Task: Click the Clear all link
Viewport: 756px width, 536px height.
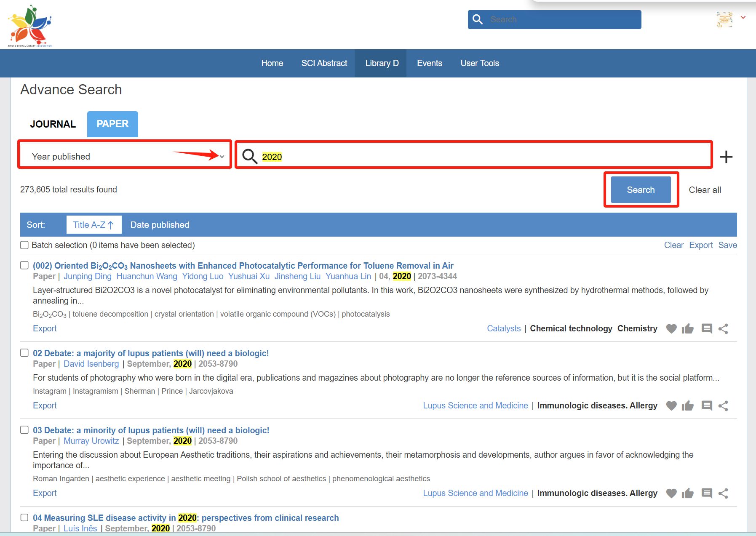Action: pyautogui.click(x=705, y=190)
